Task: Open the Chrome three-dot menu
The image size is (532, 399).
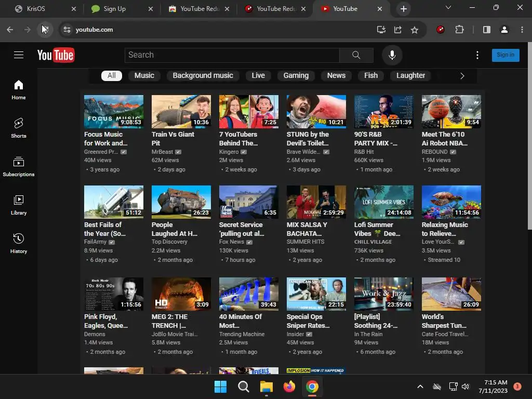Action: (x=522, y=30)
